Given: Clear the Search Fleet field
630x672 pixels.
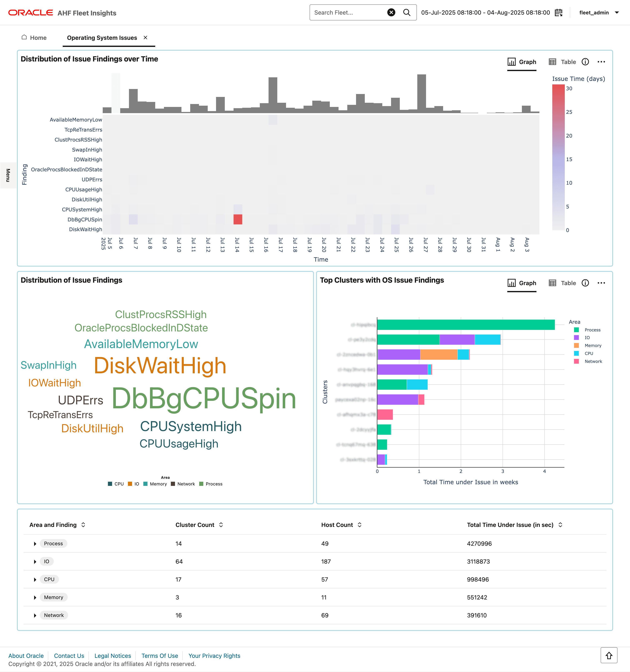Looking at the screenshot, I should 391,13.
